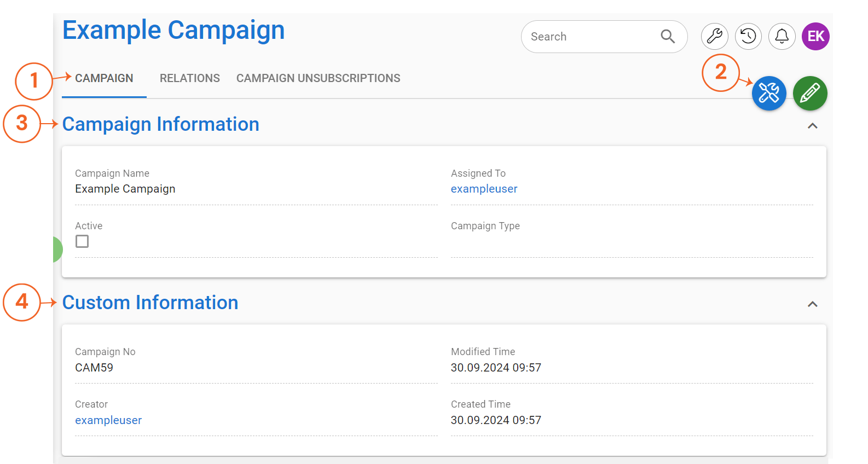This screenshot has width=868, height=464.
Task: Click the Campaign Name field label
Action: (x=112, y=173)
